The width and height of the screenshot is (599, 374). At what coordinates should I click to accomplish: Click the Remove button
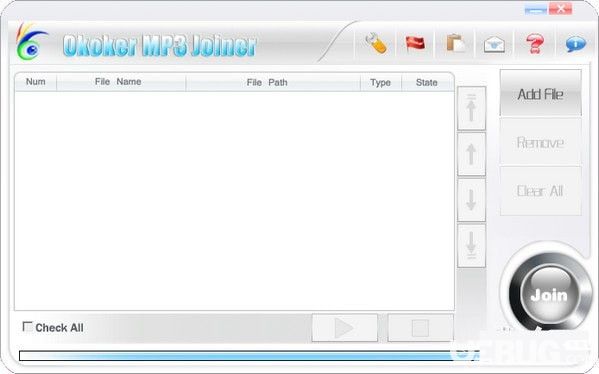point(541,142)
